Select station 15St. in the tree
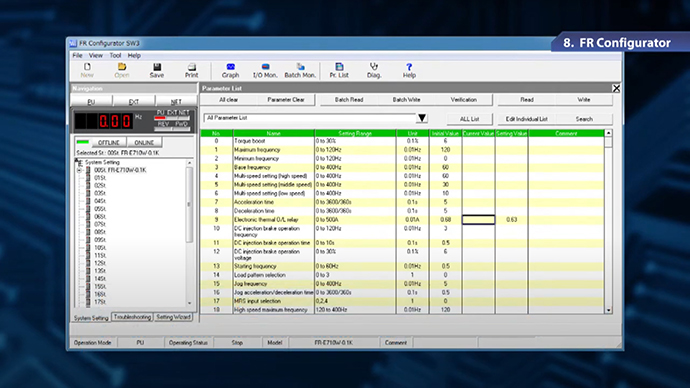This screenshot has height=388, width=690. (100, 286)
